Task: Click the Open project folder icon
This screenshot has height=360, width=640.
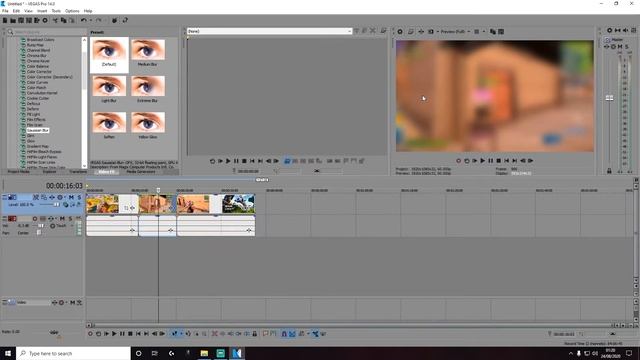Action: pos(13,20)
